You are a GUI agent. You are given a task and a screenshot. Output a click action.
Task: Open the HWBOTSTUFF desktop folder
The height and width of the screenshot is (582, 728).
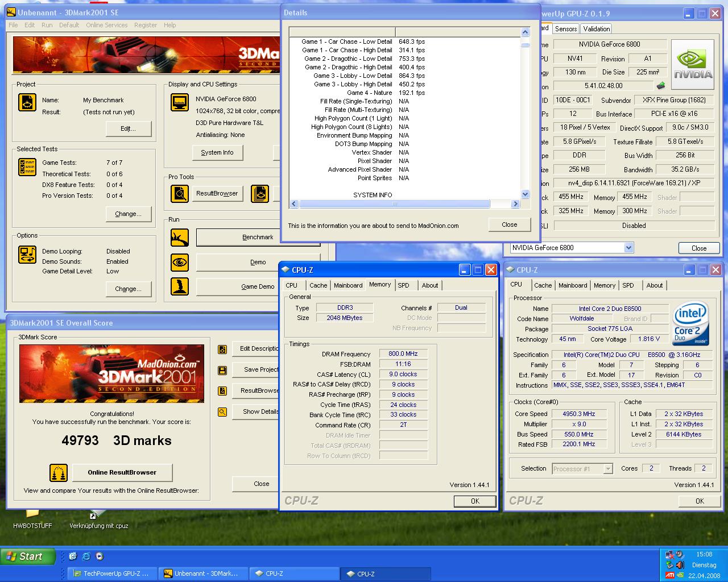(32, 520)
